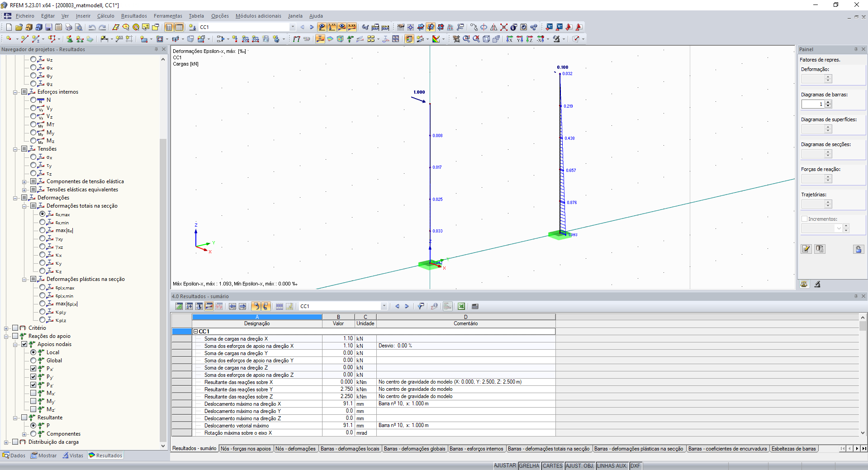Click the view in X direction icon

pos(510,39)
